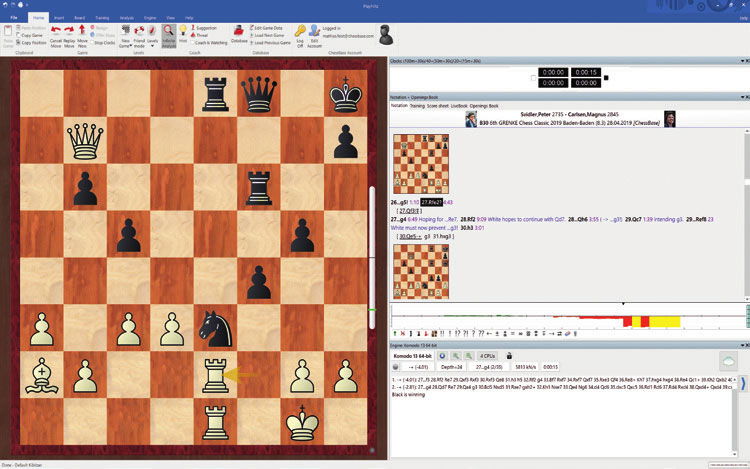Switch to the Board ribbon tab
The height and width of the screenshot is (469, 750).
(x=79, y=18)
